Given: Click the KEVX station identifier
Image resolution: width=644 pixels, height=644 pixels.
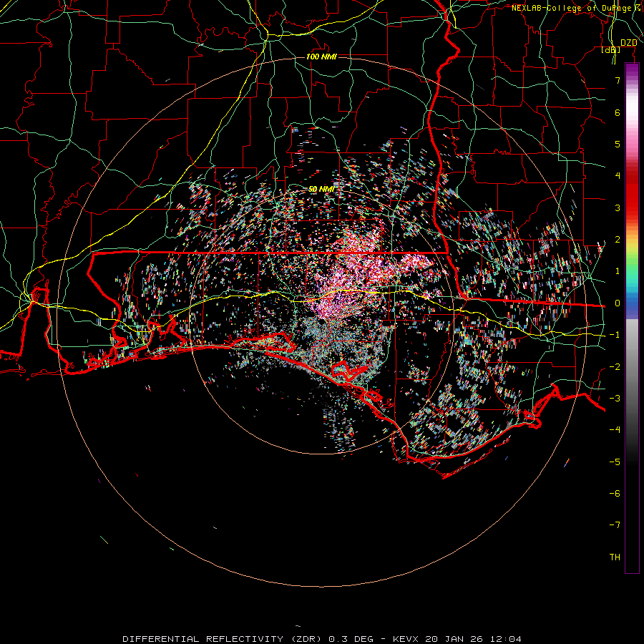Looking at the screenshot, I should point(406,639).
